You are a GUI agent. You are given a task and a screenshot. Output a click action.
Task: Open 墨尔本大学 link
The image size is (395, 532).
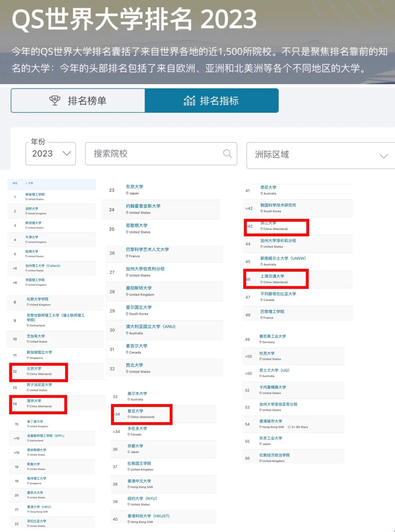137,394
